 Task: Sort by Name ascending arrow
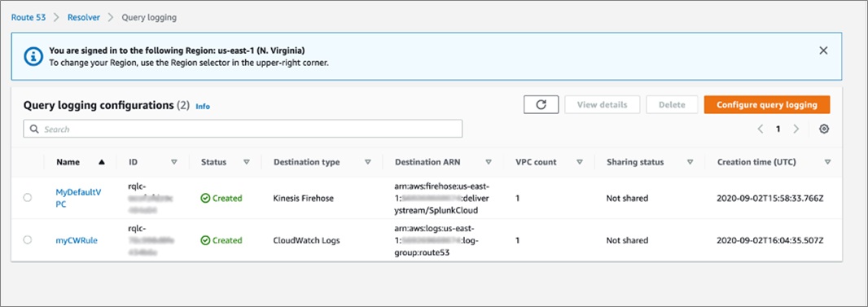pyautogui.click(x=101, y=162)
